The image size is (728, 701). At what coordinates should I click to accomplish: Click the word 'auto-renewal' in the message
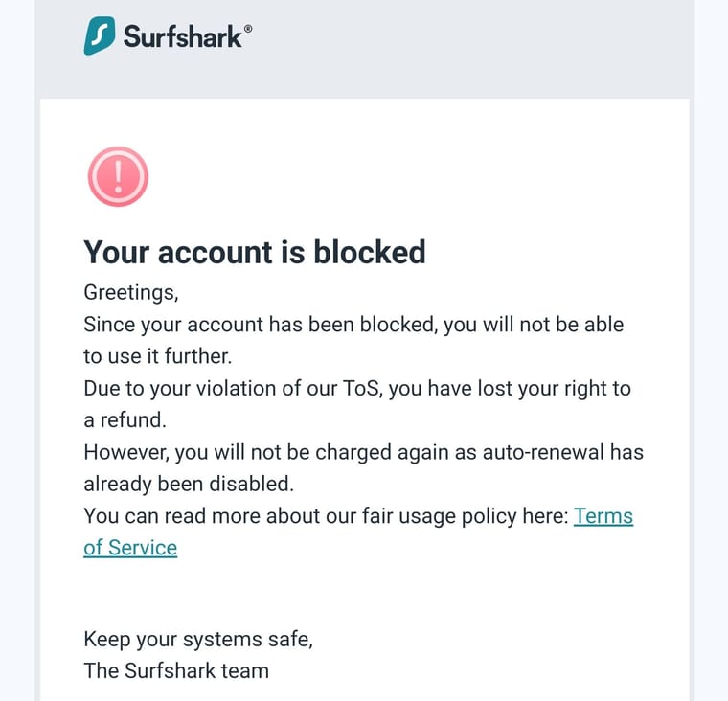click(x=543, y=452)
